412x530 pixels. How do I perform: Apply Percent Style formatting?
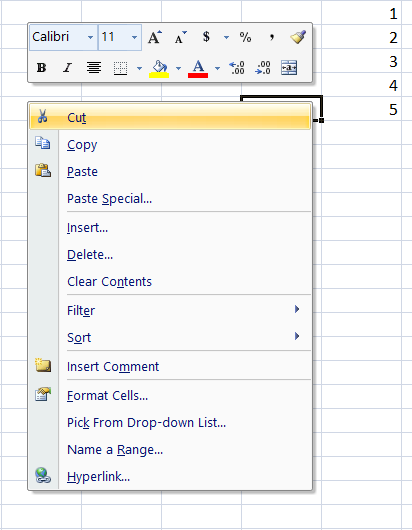click(245, 37)
